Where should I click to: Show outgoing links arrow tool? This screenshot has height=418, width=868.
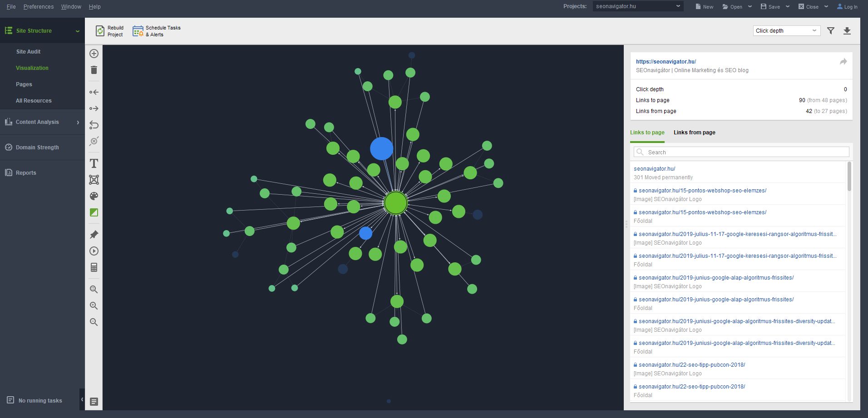[94, 108]
